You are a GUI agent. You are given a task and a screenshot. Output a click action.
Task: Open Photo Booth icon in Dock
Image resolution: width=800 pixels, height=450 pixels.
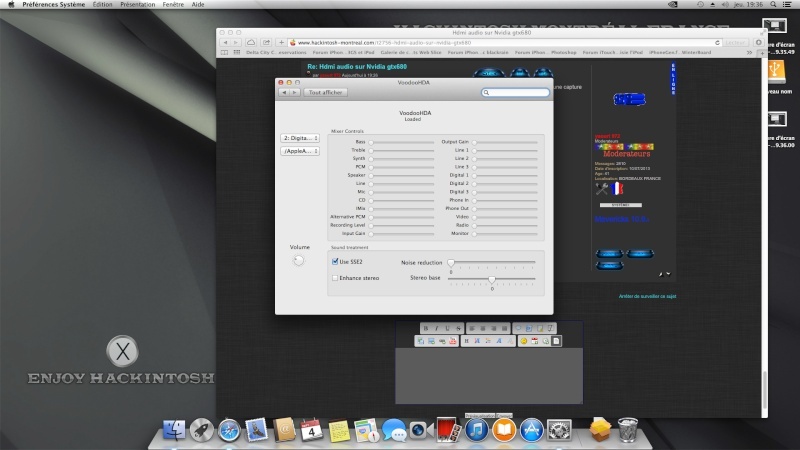[448, 430]
